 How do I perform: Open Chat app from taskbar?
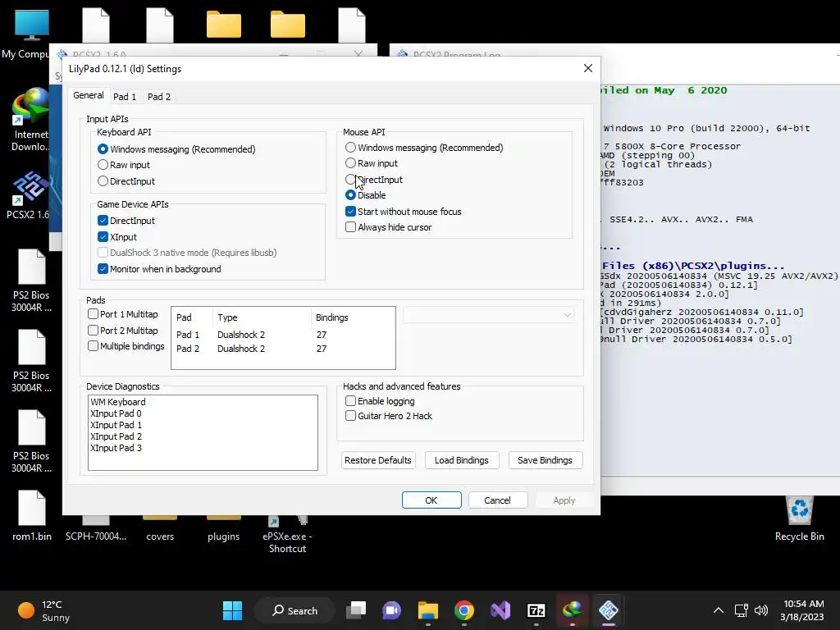pyautogui.click(x=391, y=610)
